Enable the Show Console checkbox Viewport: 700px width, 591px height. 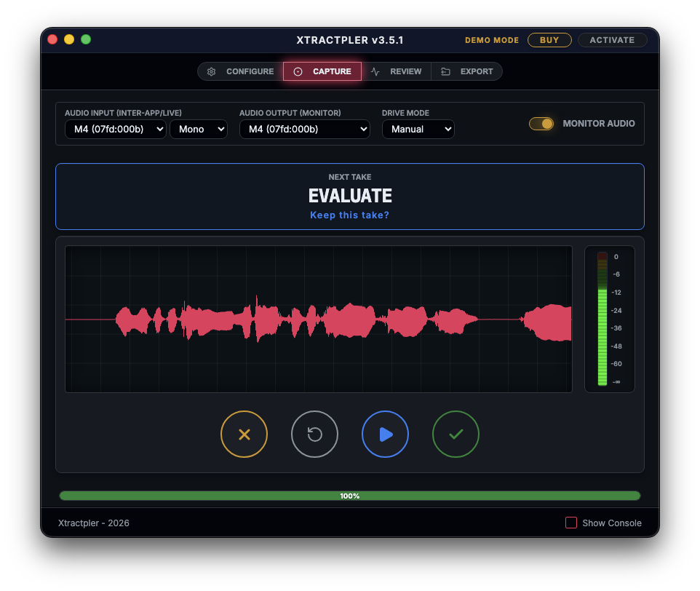571,523
